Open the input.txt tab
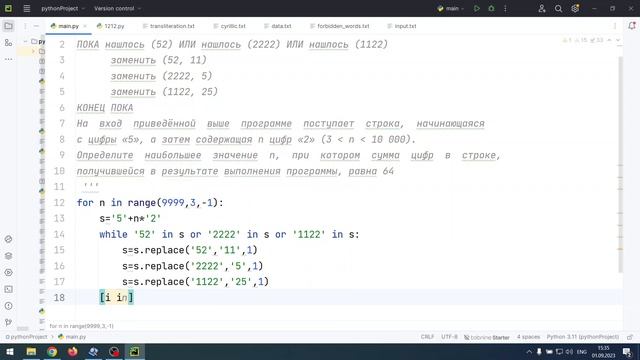The image size is (640, 360). click(x=402, y=26)
